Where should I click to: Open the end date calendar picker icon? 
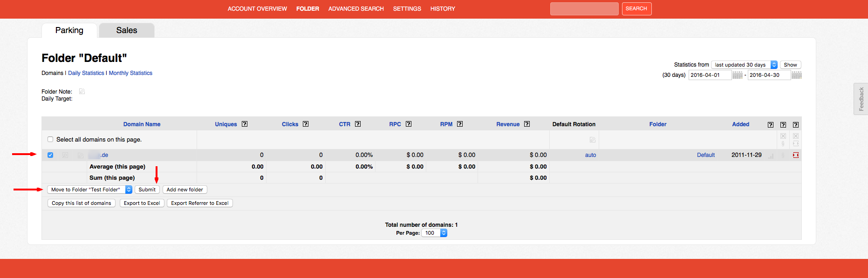(x=796, y=75)
